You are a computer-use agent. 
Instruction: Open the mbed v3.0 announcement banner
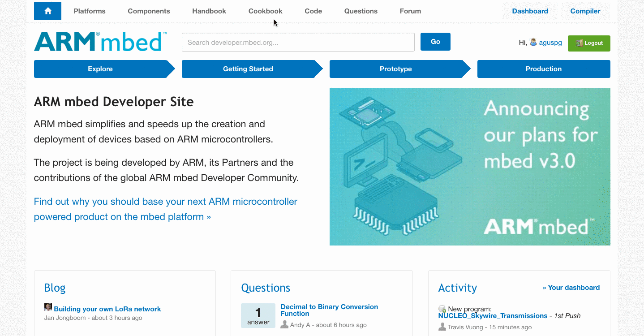[470, 167]
